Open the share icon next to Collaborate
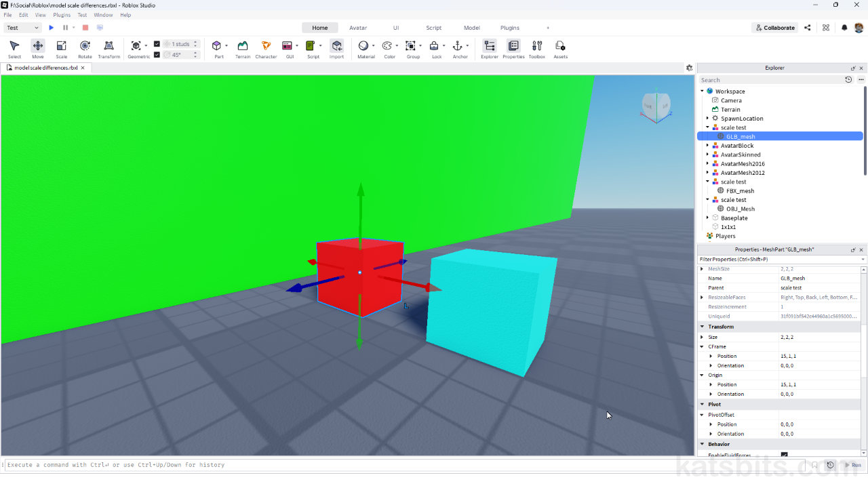 (x=807, y=28)
